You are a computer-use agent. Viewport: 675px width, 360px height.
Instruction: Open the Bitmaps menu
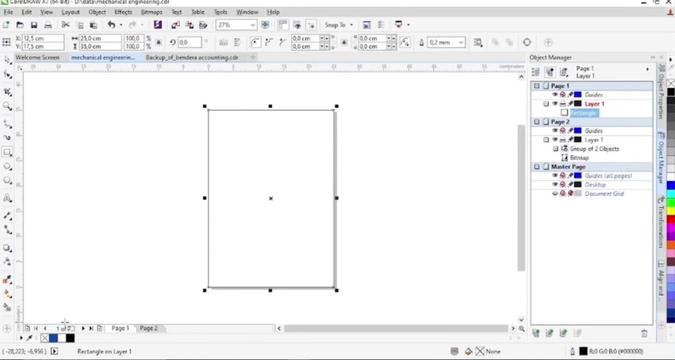pos(152,12)
